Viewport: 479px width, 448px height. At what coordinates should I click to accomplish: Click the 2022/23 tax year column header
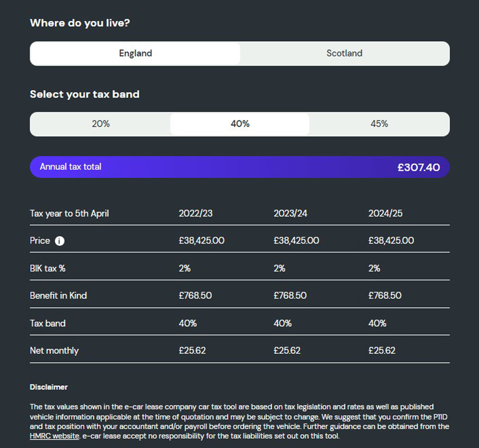pyautogui.click(x=195, y=213)
